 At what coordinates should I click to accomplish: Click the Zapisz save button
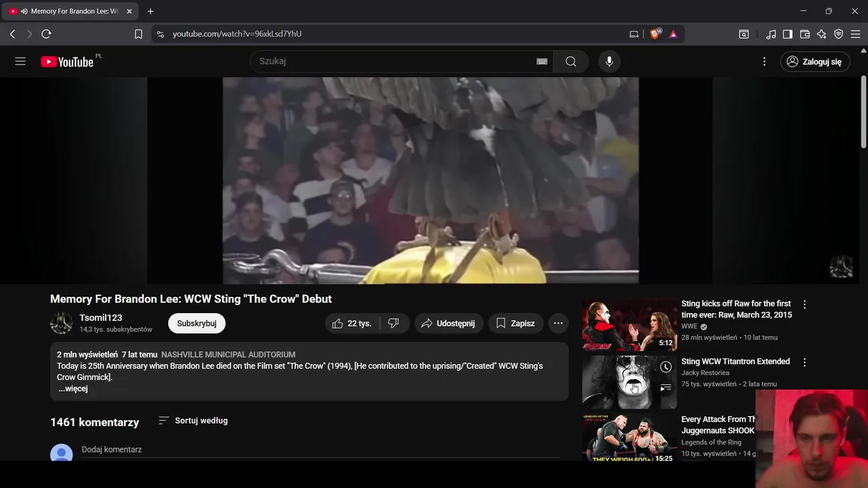pos(515,323)
